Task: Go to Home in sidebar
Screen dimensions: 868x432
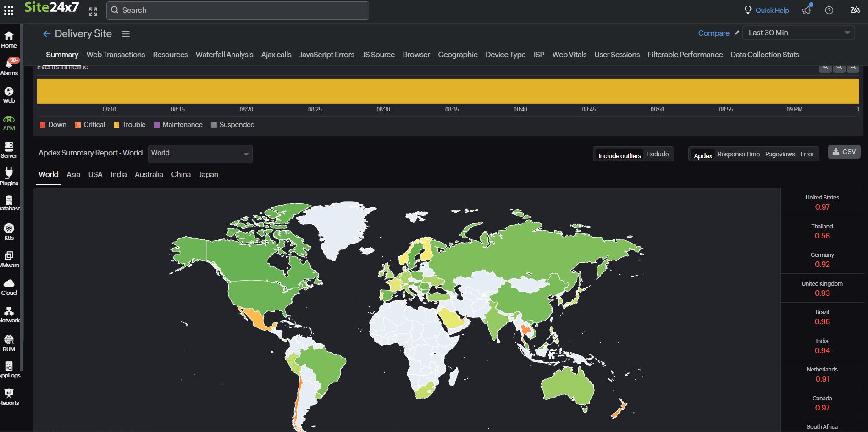Action: pos(9,40)
